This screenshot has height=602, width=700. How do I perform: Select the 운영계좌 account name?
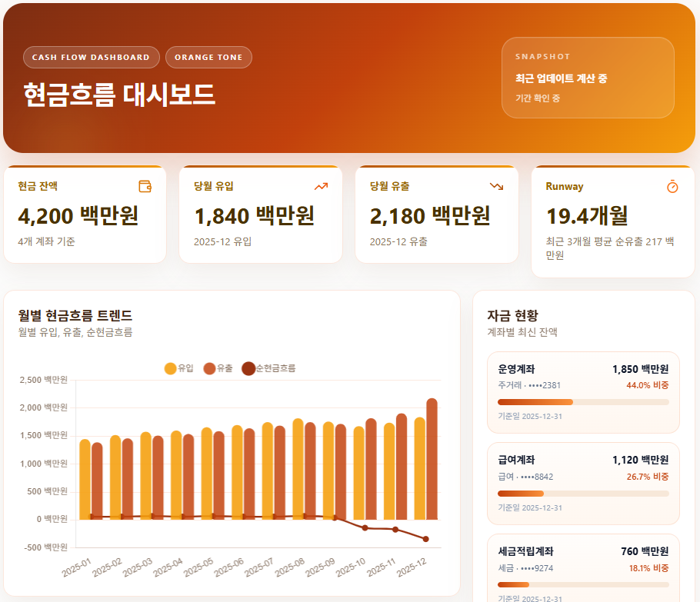coord(516,369)
